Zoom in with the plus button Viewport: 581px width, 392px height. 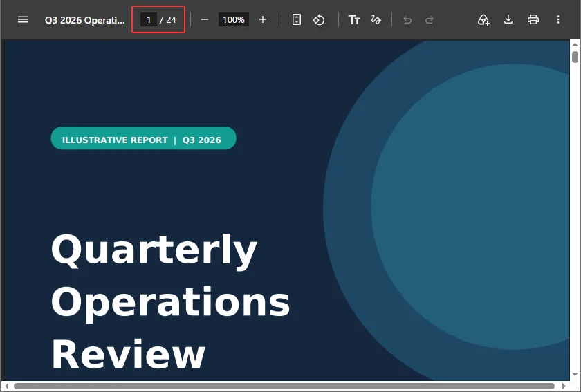point(263,19)
